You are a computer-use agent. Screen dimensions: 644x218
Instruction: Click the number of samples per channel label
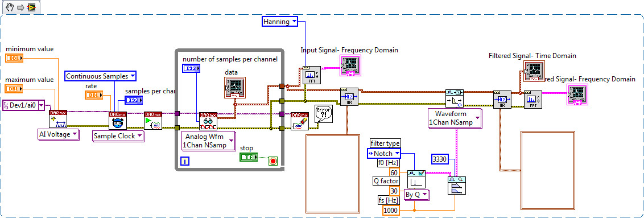tap(230, 59)
